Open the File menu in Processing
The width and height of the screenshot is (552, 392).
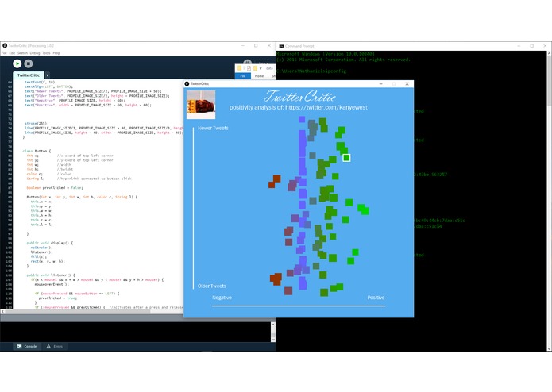[4, 53]
